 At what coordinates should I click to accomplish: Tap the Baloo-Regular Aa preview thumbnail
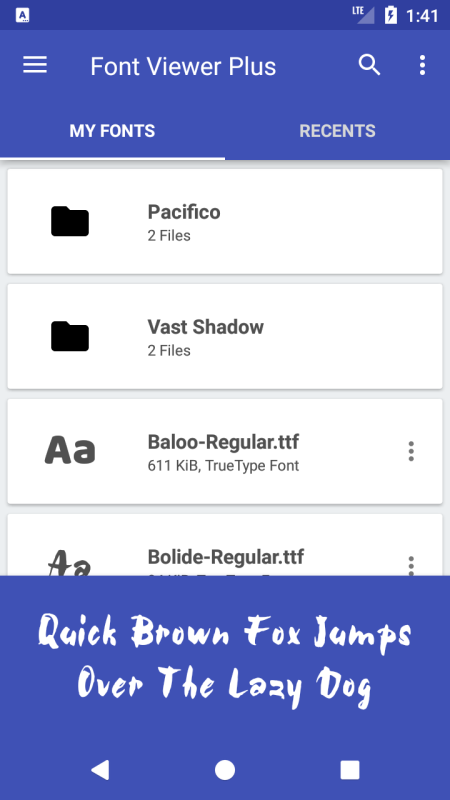tap(70, 450)
